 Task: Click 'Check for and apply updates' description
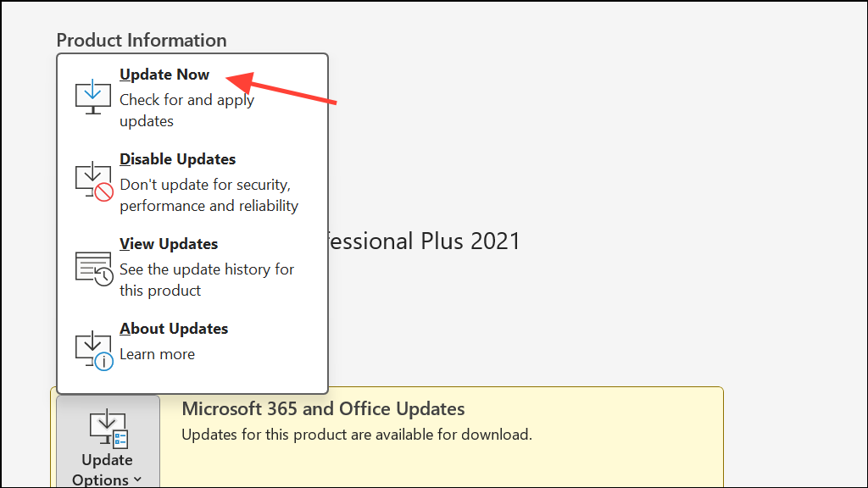coord(186,110)
